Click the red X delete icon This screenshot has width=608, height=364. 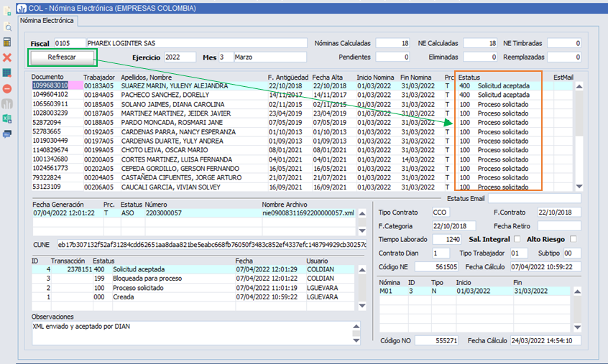[x=7, y=57]
